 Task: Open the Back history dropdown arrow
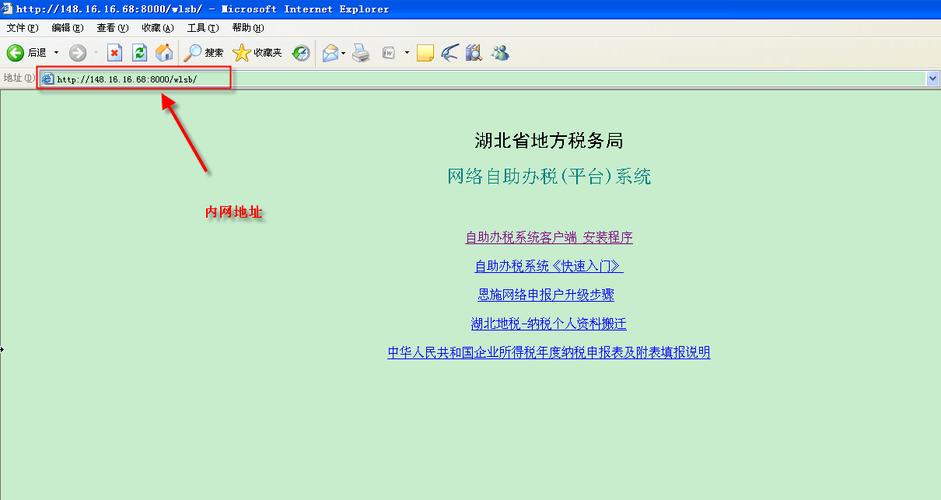[56, 53]
